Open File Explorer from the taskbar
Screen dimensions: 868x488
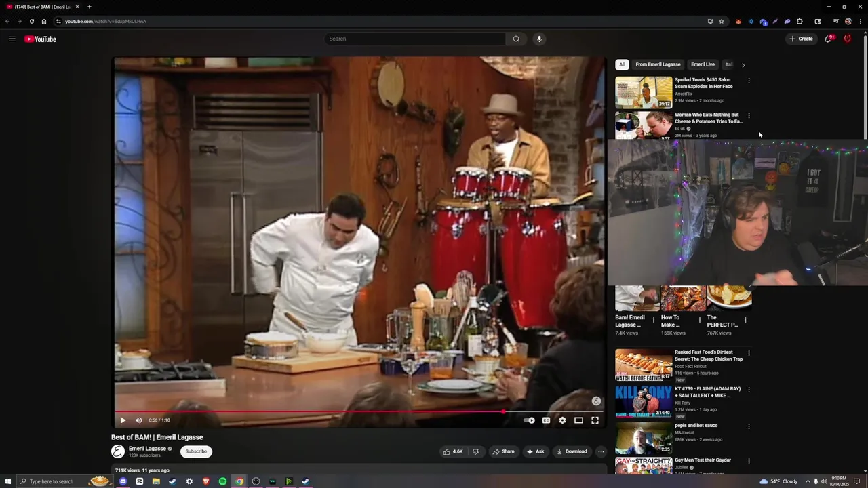tap(156, 481)
